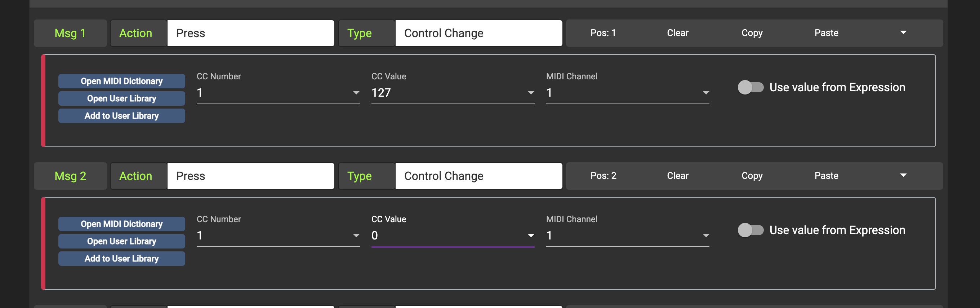Click the Pos: 2 label in Msg 2
This screenshot has height=308, width=980.
603,176
